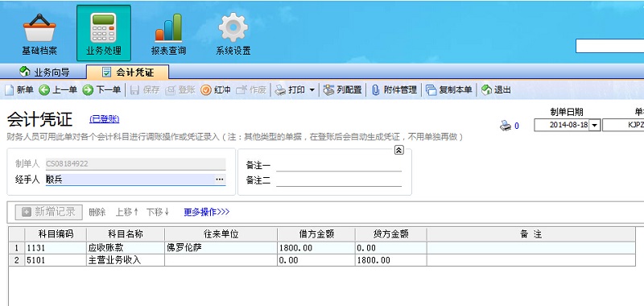This screenshot has width=644, height=306.
Task: Move record up with 上移
Action: 127,212
